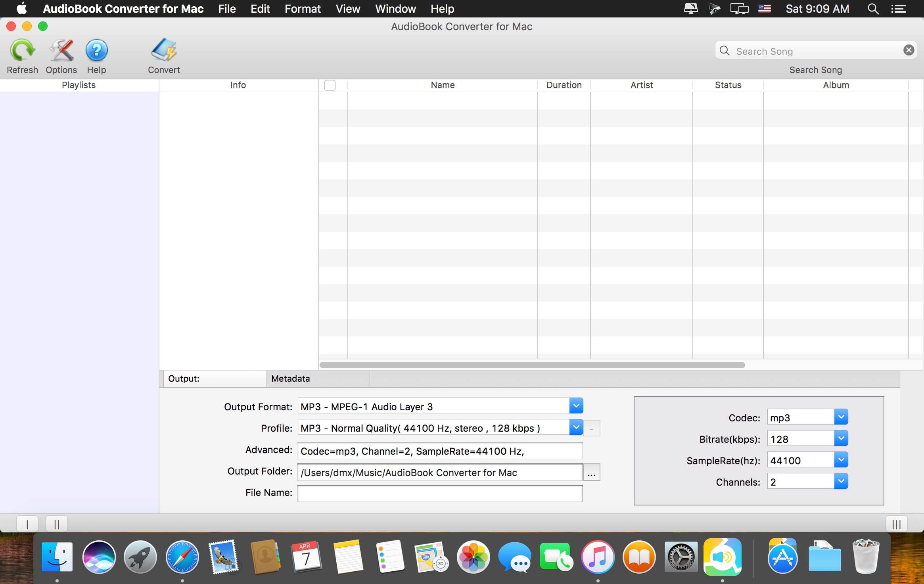This screenshot has width=924, height=584.
Task: Switch to the Metadata tab
Action: pos(318,378)
